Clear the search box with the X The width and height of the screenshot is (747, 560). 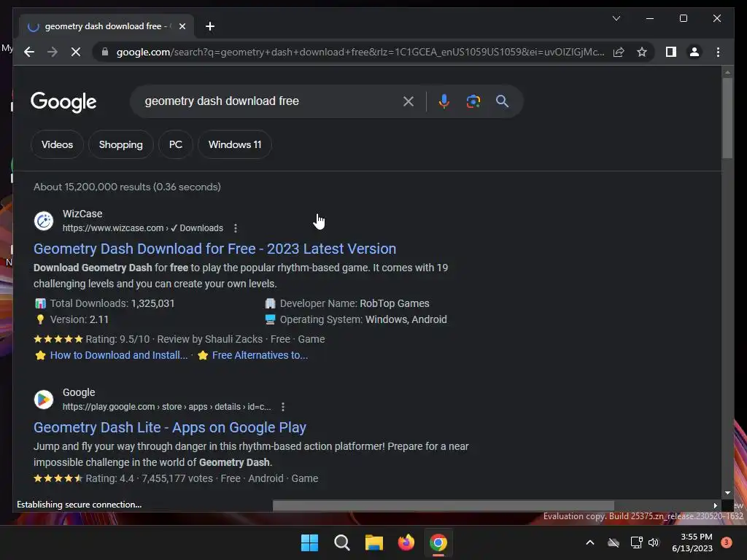click(x=408, y=101)
